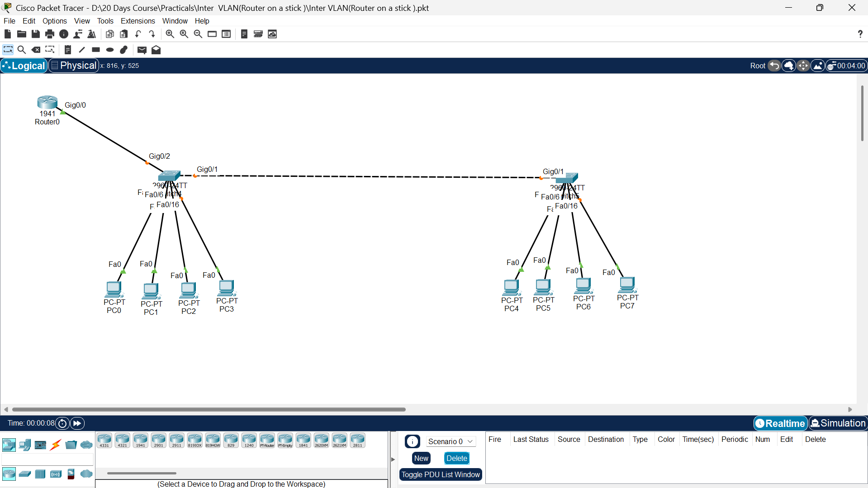Click the Zoom In toolbar icon
This screenshot has width=868, height=488.
[170, 34]
